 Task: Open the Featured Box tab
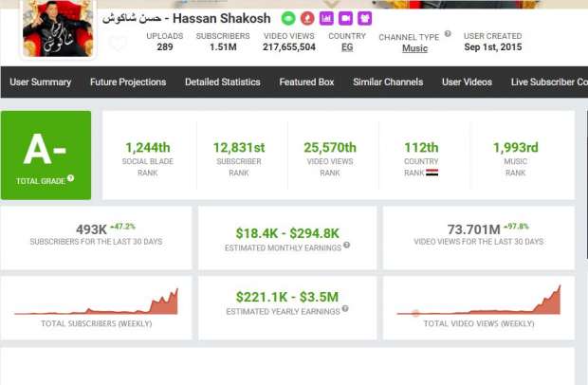pos(306,82)
